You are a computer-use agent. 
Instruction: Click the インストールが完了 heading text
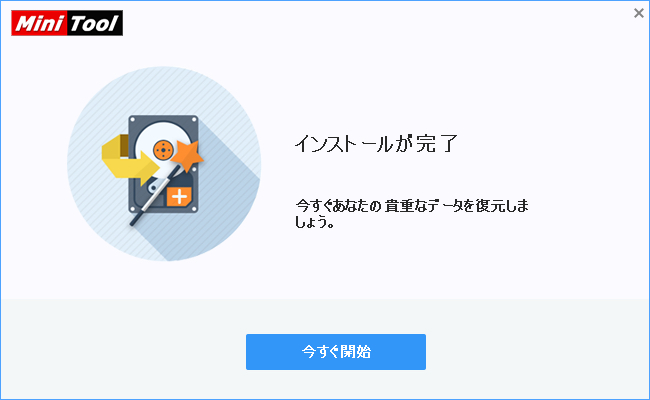tap(376, 144)
